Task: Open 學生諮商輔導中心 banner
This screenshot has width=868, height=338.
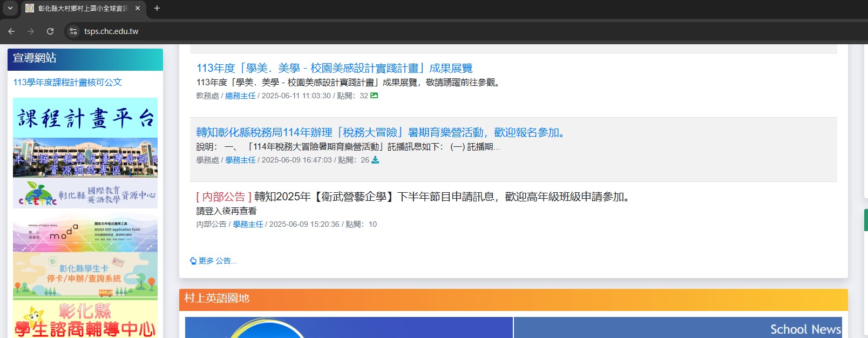Action: click(x=85, y=320)
